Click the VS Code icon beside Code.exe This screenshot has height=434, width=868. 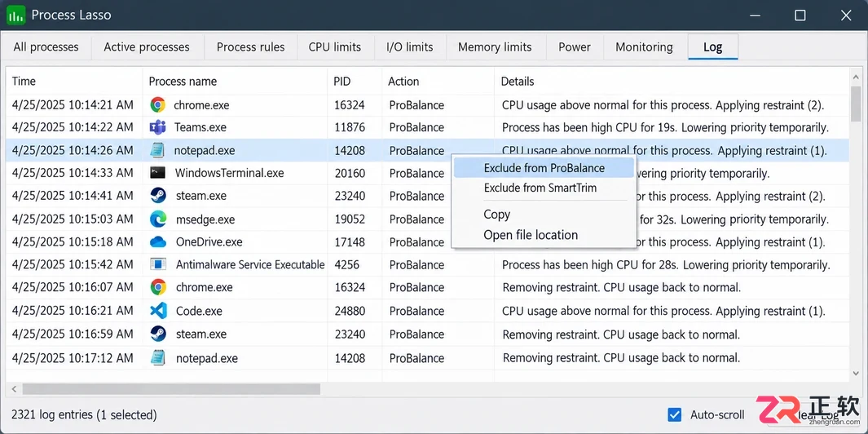(x=158, y=310)
